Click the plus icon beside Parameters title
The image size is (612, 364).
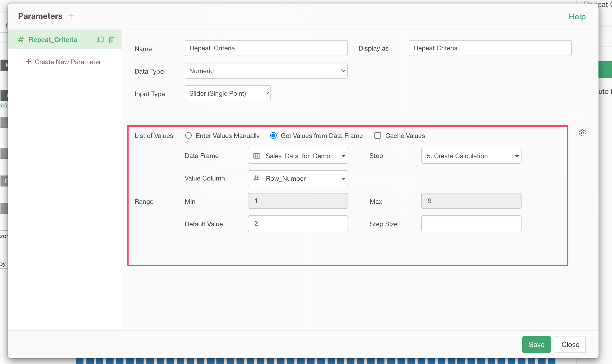(x=71, y=16)
